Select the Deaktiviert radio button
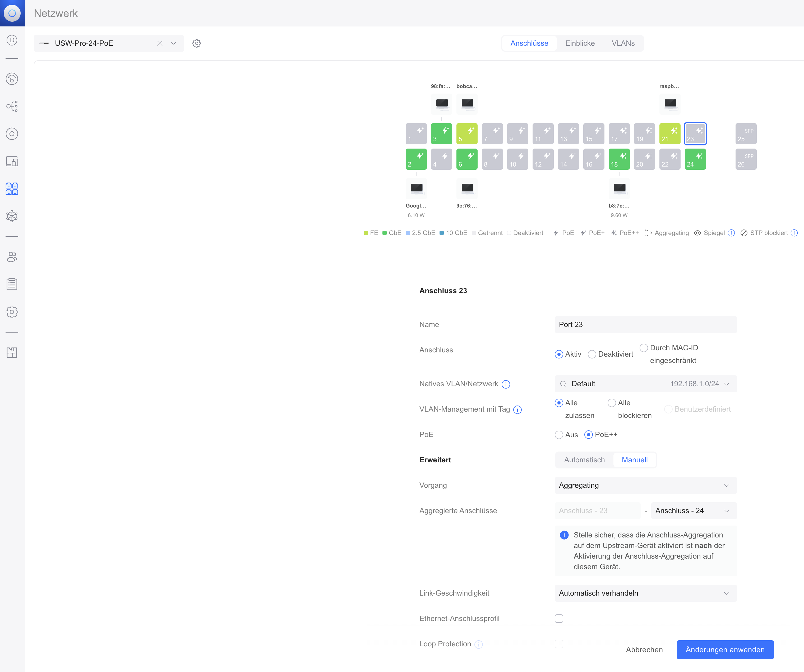The image size is (804, 672). click(592, 354)
